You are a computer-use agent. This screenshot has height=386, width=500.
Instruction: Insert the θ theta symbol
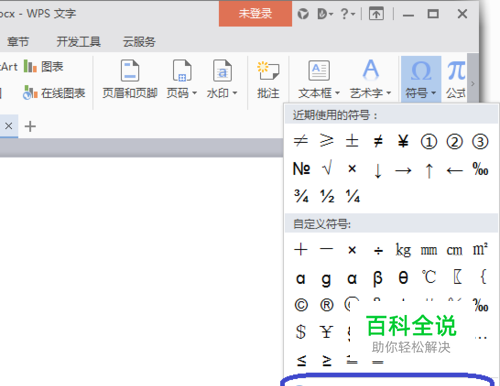(403, 277)
